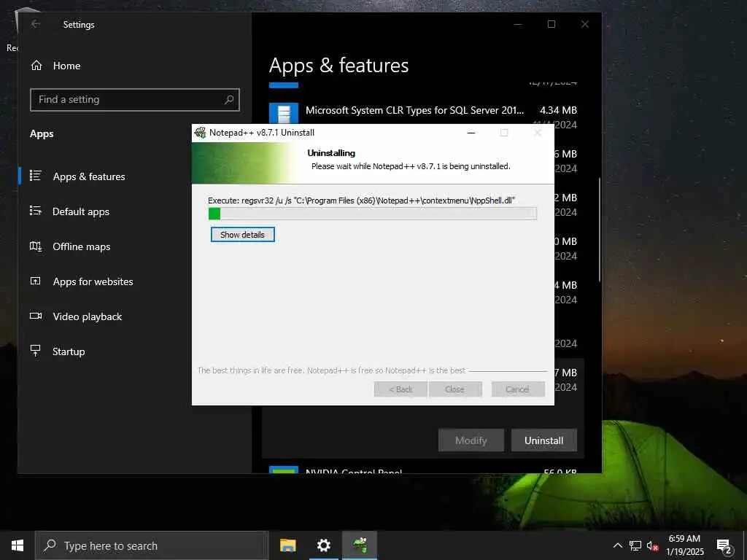Open Offline maps section
The image size is (747, 560).
(82, 246)
